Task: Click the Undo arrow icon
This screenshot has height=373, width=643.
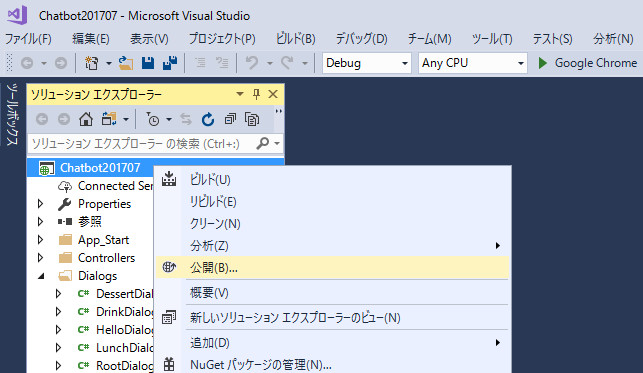Action: pos(252,63)
